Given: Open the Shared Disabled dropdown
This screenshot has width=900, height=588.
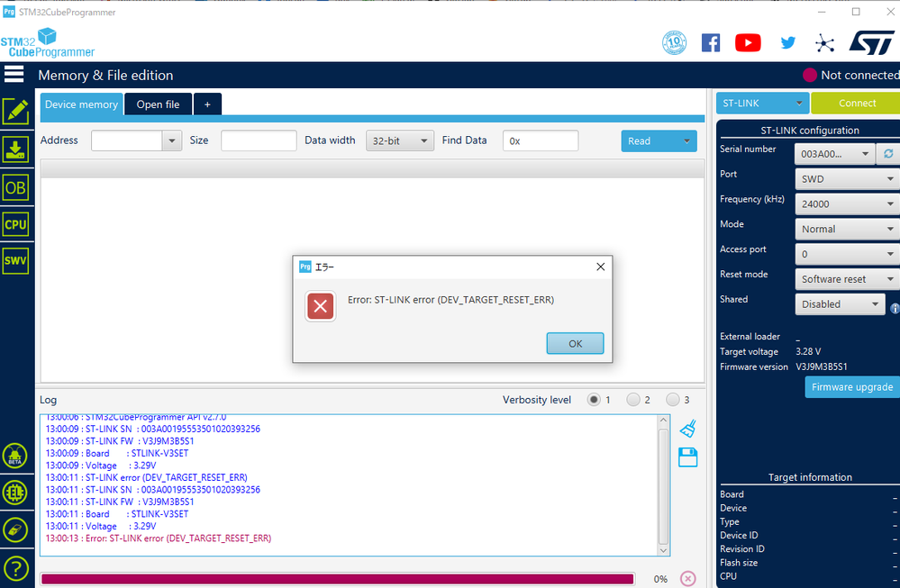Looking at the screenshot, I should (x=840, y=304).
